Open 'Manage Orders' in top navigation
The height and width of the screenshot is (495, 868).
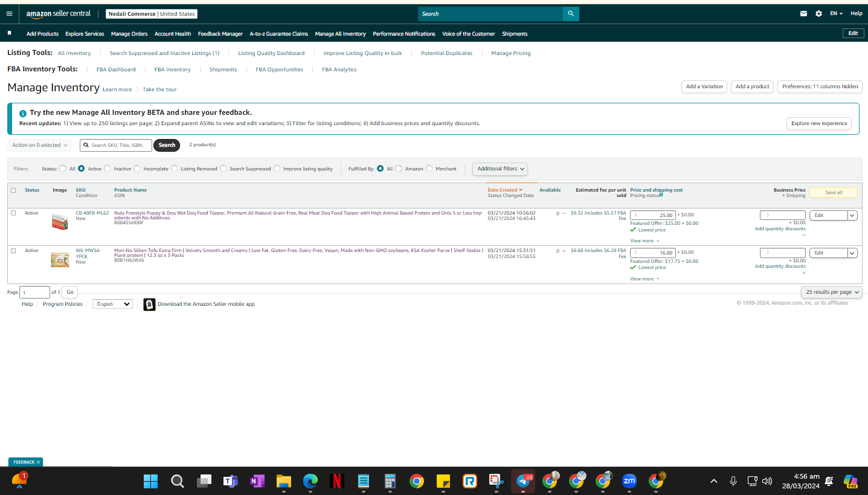[129, 34]
